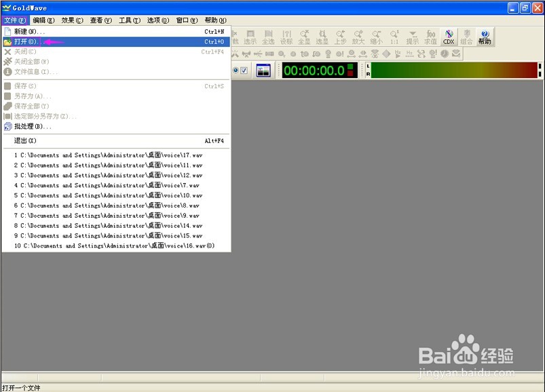Minimize the GoldWave window
The image size is (545, 392).
[x=513, y=7]
